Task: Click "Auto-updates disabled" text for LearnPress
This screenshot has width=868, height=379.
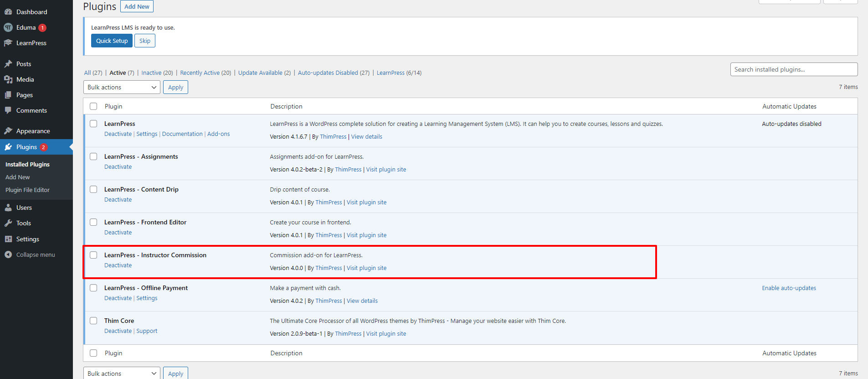Action: [791, 124]
